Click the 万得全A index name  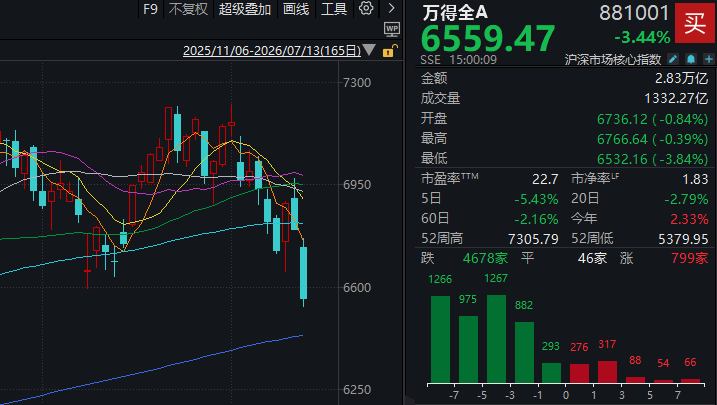(455, 12)
